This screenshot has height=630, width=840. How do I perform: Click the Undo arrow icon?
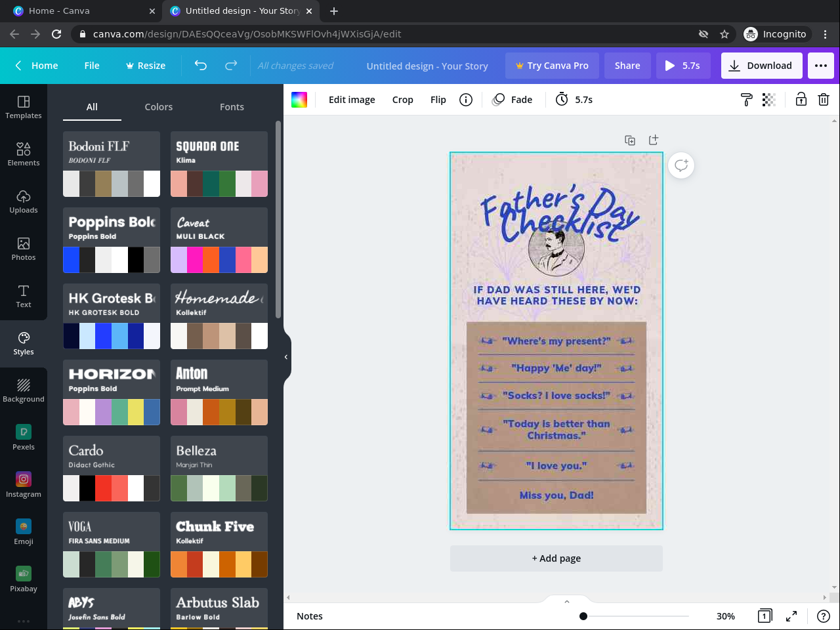(201, 66)
